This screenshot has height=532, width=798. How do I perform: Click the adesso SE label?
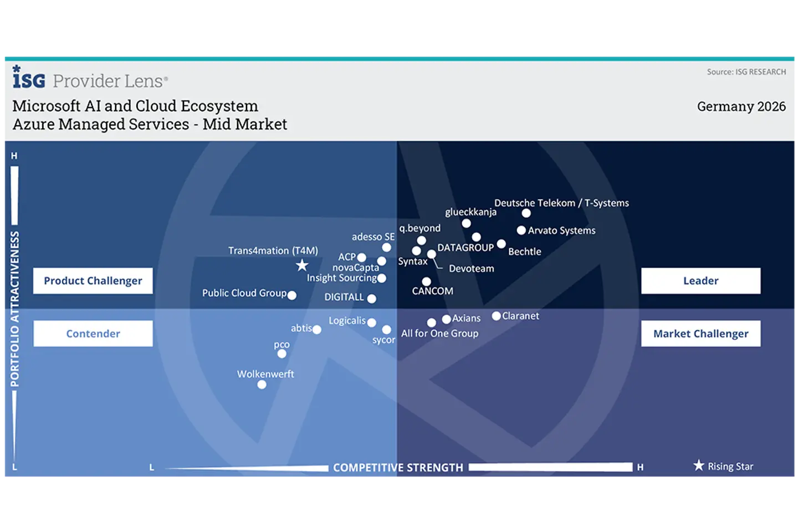pyautogui.click(x=374, y=237)
